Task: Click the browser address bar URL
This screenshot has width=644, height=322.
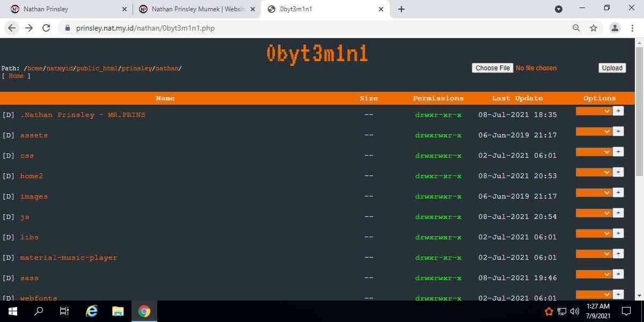Action: pos(145,28)
